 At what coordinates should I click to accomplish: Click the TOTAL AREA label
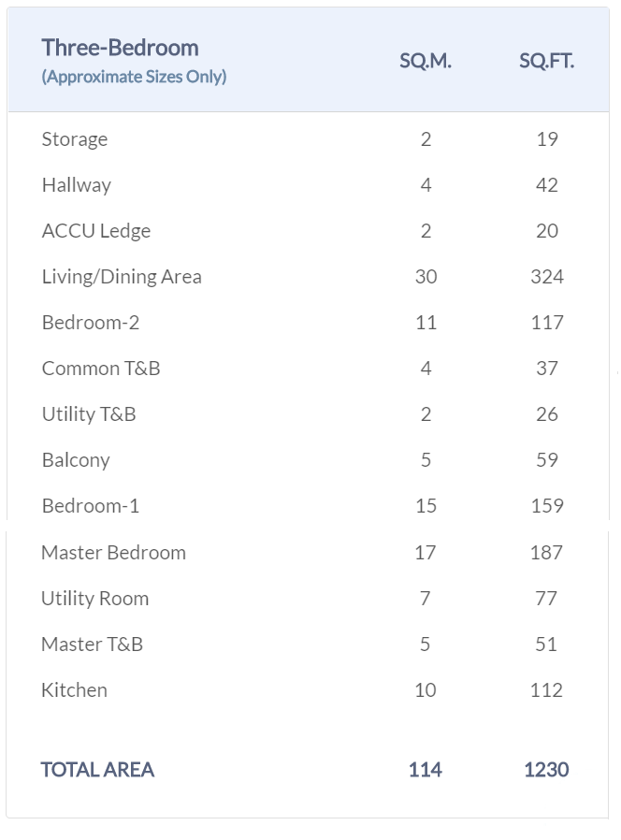point(97,770)
